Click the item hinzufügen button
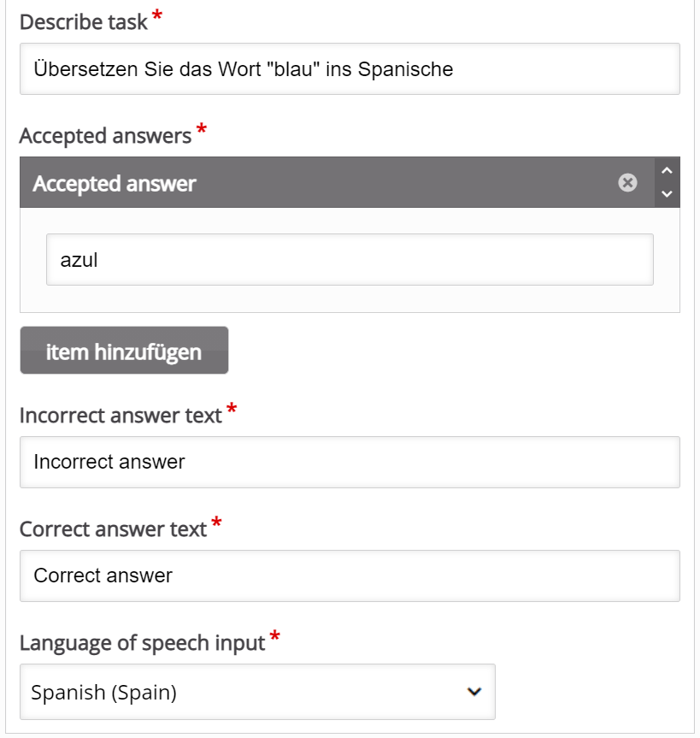700x738 pixels. coord(122,350)
